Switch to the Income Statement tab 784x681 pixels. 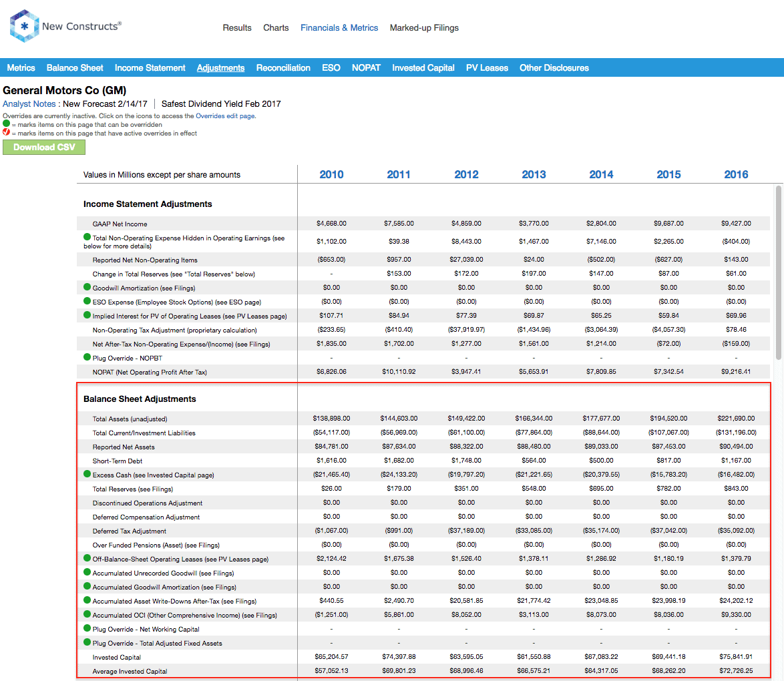point(150,68)
